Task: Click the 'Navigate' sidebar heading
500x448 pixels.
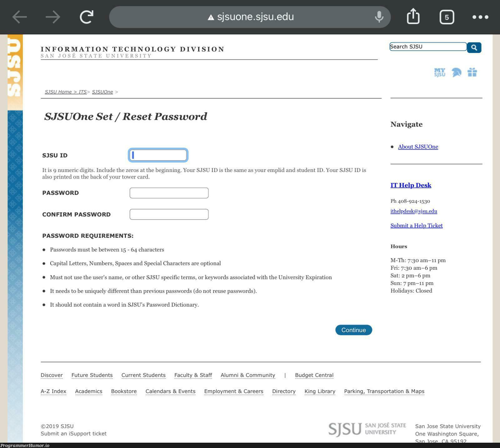Action: tap(406, 124)
